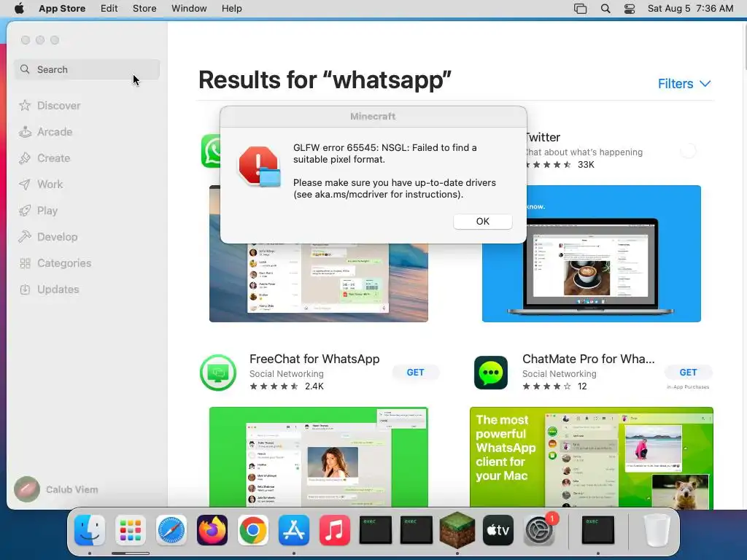Launch Firefox from the Dock
Viewport: 747px width, 560px height.
tap(212, 530)
